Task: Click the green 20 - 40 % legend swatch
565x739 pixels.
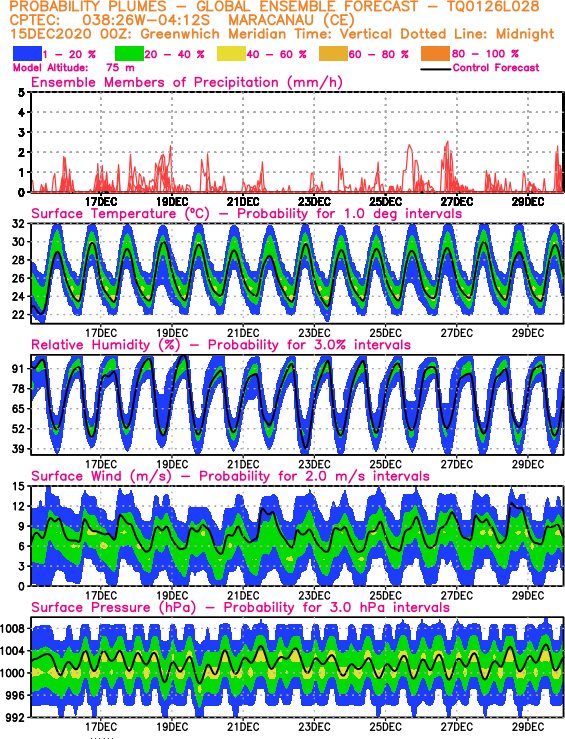Action: (x=129, y=54)
